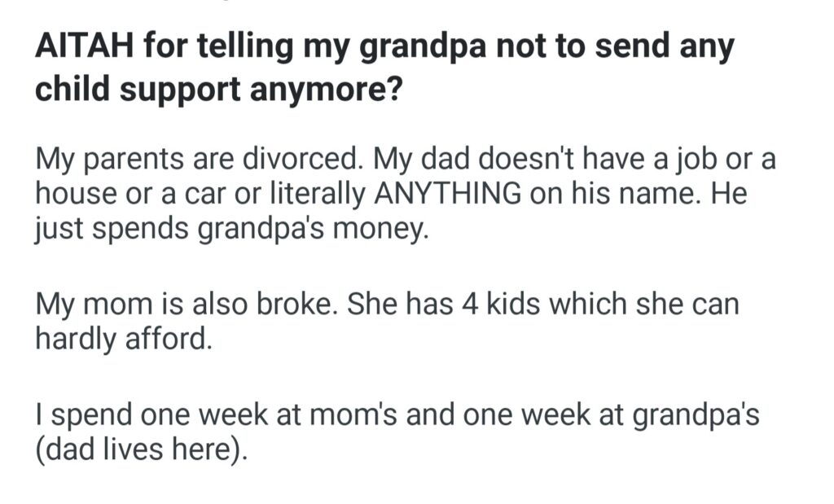The width and height of the screenshot is (834, 504).
Task: Click the parenthetical "(dad lives here)."
Action: [139, 449]
